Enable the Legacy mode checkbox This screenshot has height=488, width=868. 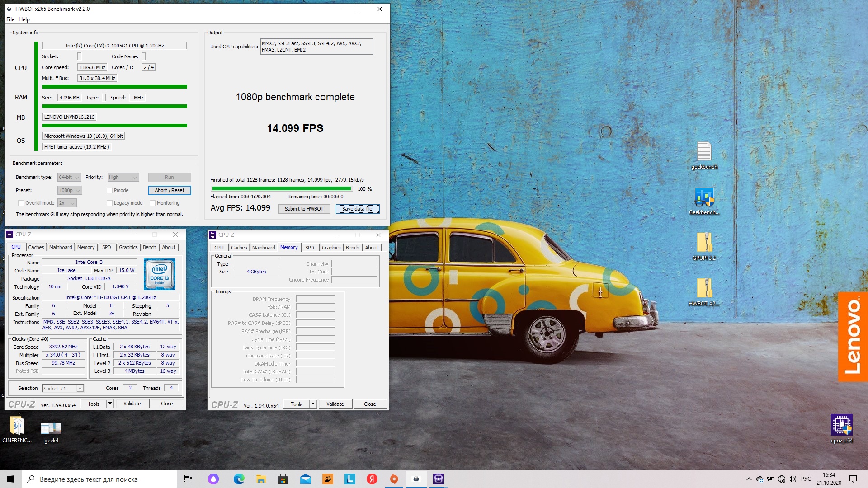tap(109, 203)
